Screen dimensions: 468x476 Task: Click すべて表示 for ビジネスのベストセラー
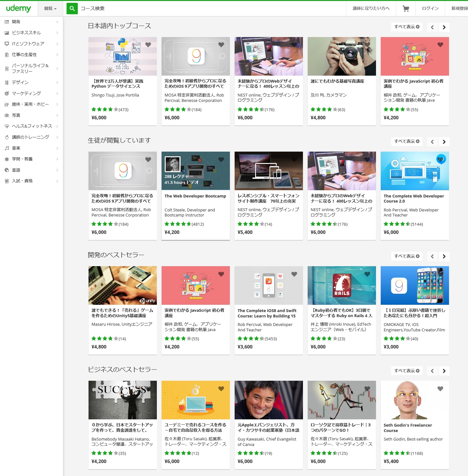[x=407, y=371]
